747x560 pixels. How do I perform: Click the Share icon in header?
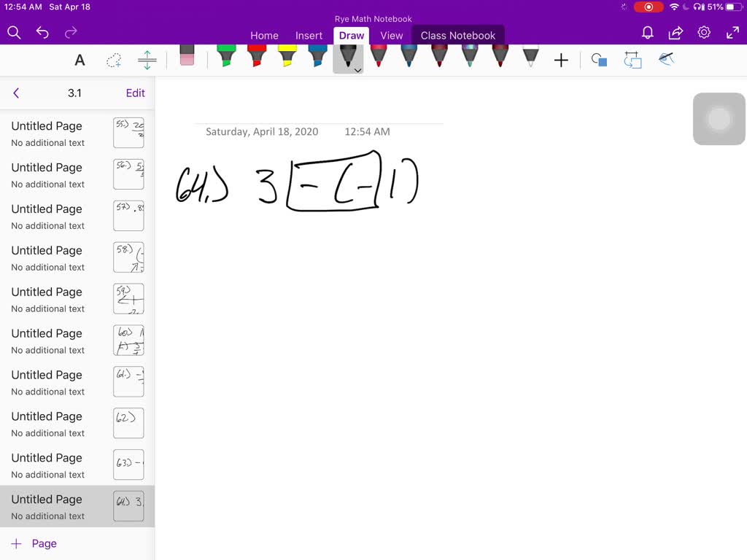pyautogui.click(x=676, y=33)
